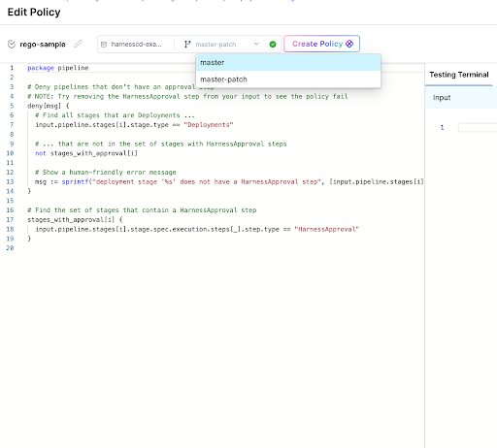Image resolution: width=497 pixels, height=448 pixels.
Task: Click the green check status icon
Action: point(273,45)
